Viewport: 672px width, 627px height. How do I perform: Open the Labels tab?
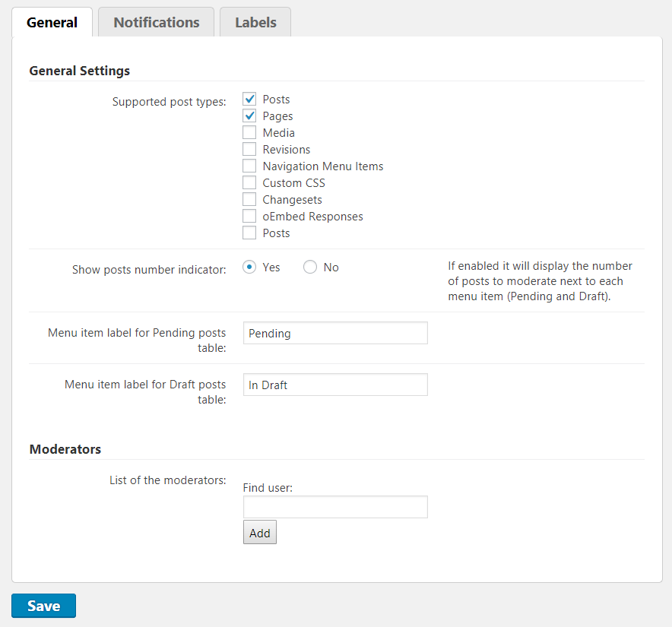coord(255,23)
